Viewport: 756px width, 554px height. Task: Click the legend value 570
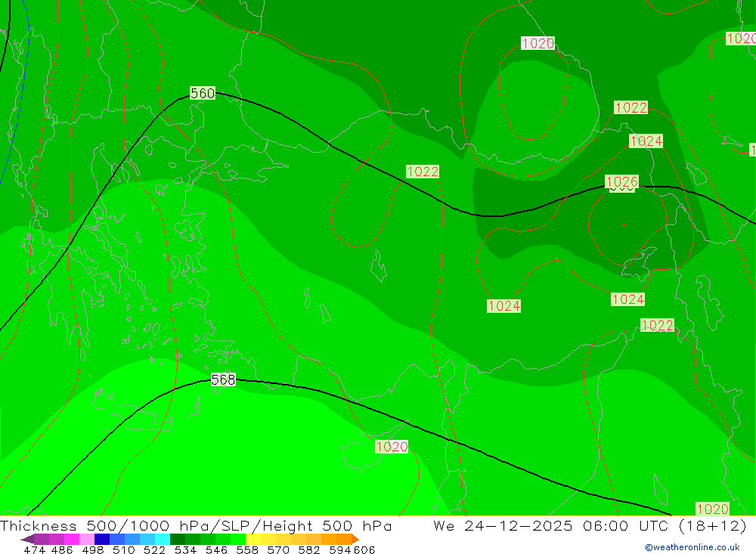point(278,549)
